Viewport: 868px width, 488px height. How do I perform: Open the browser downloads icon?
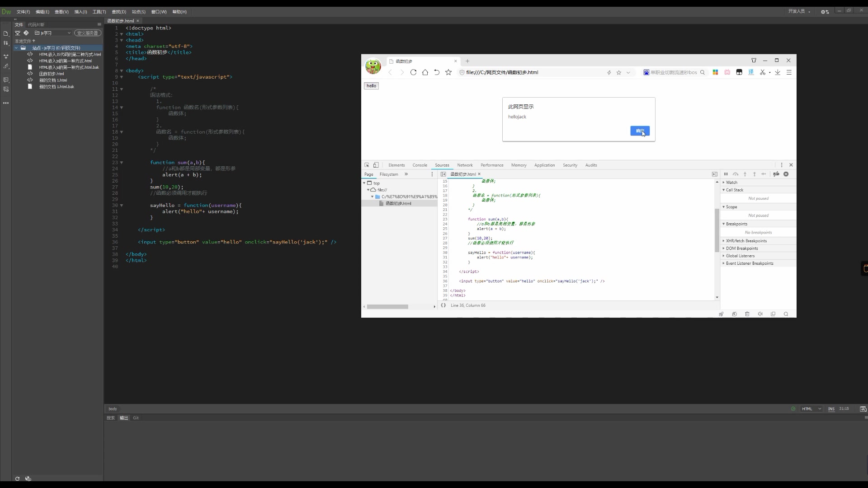[778, 72]
